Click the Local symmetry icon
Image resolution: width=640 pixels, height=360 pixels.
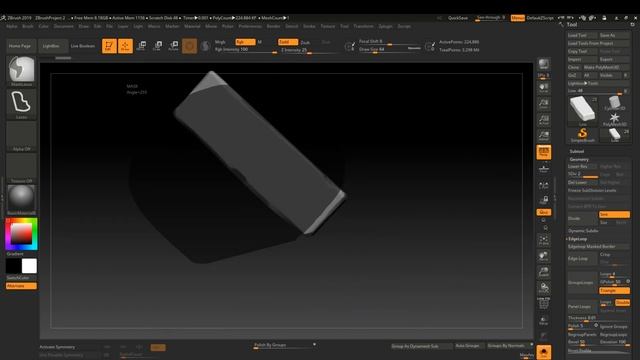click(543, 185)
